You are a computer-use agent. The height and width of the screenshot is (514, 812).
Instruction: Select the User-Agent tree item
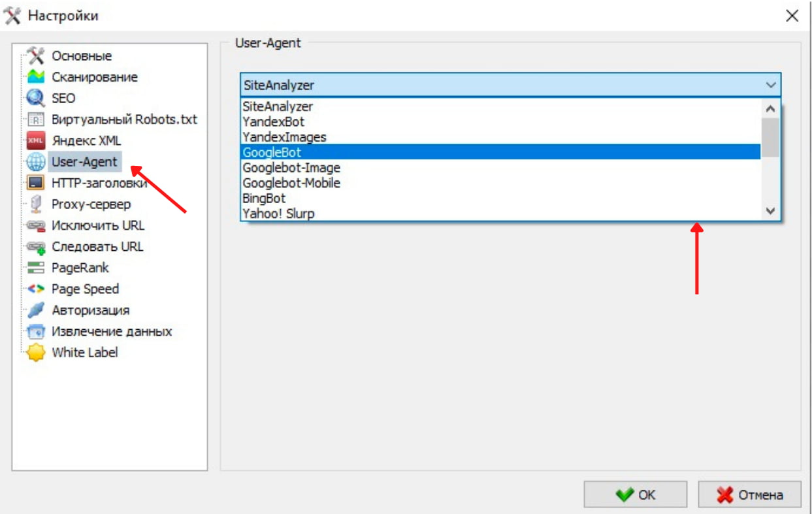[x=84, y=162]
